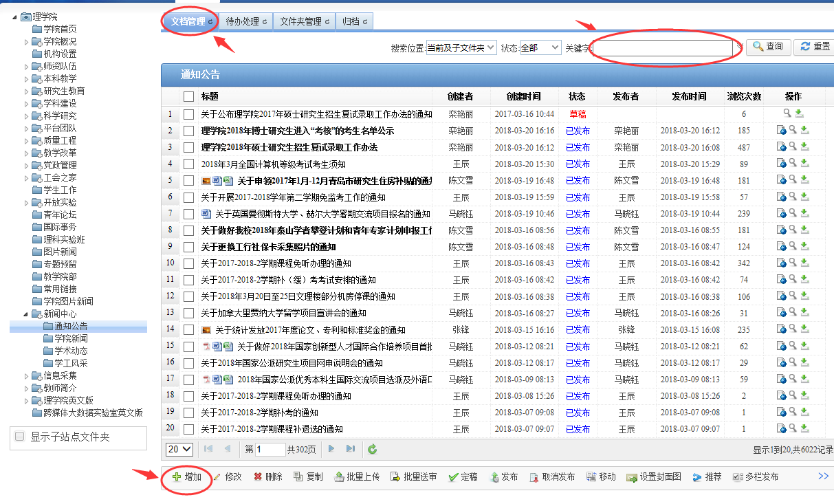Click the 定稿 green checkmark button
This screenshot has height=504, width=834.
point(463,476)
